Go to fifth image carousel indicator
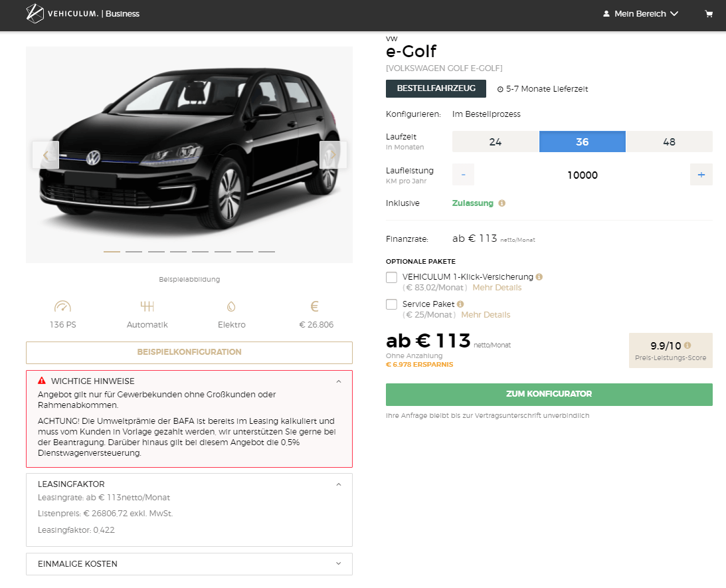Image resolution: width=726 pixels, height=588 pixels. click(x=201, y=252)
